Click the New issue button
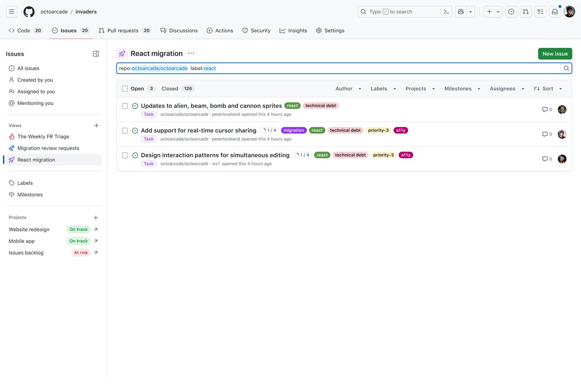Image resolution: width=581 pixels, height=392 pixels. (555, 54)
